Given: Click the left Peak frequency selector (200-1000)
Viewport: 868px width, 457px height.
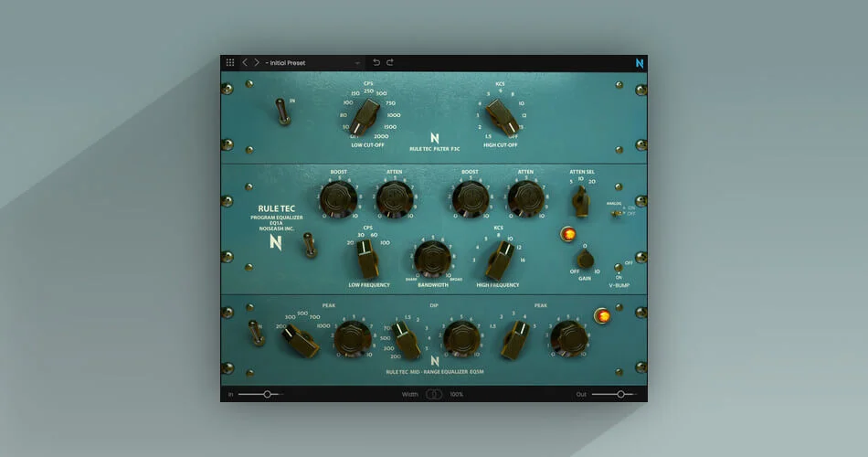Looking at the screenshot, I should coord(301,341).
